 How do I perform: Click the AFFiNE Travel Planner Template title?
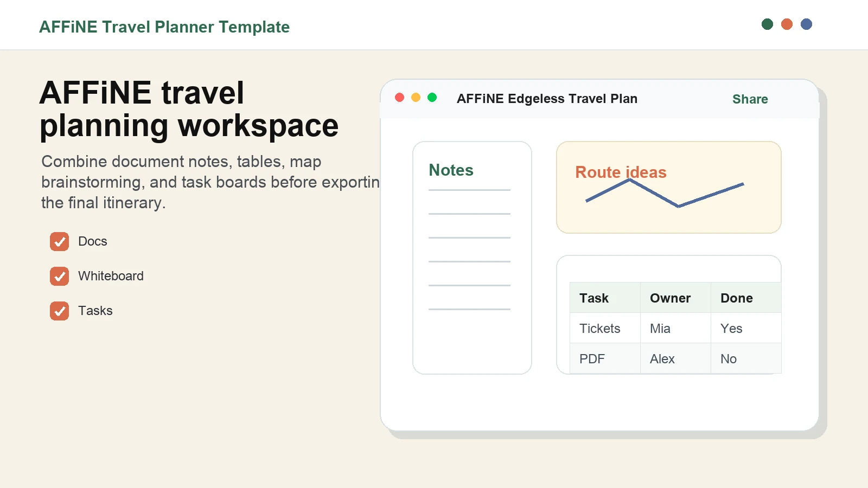tap(164, 27)
